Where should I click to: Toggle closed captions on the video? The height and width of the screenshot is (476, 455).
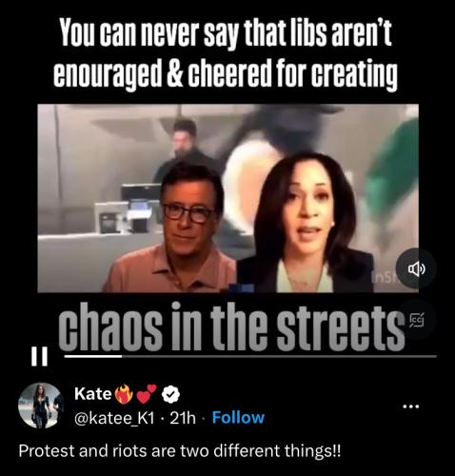(x=417, y=320)
